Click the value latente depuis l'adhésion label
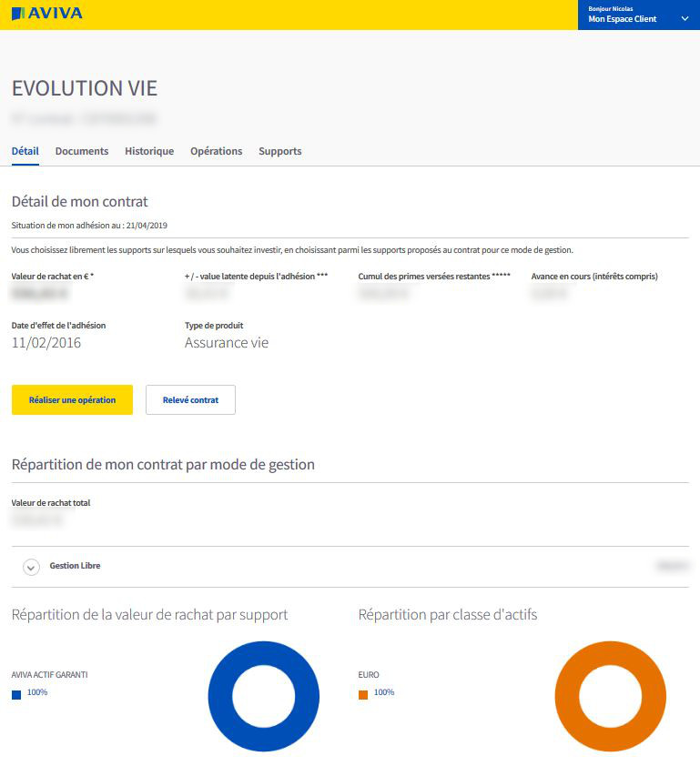This screenshot has width=700, height=766. [256, 276]
